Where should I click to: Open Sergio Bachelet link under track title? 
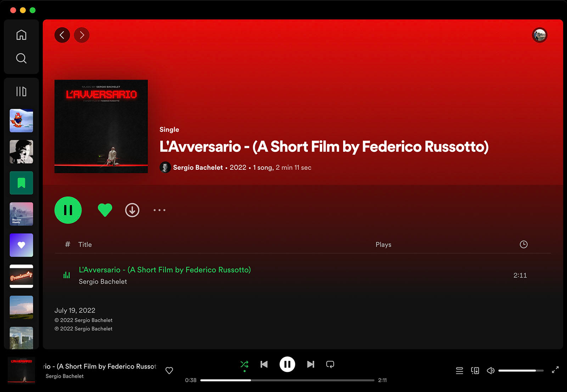pos(103,281)
